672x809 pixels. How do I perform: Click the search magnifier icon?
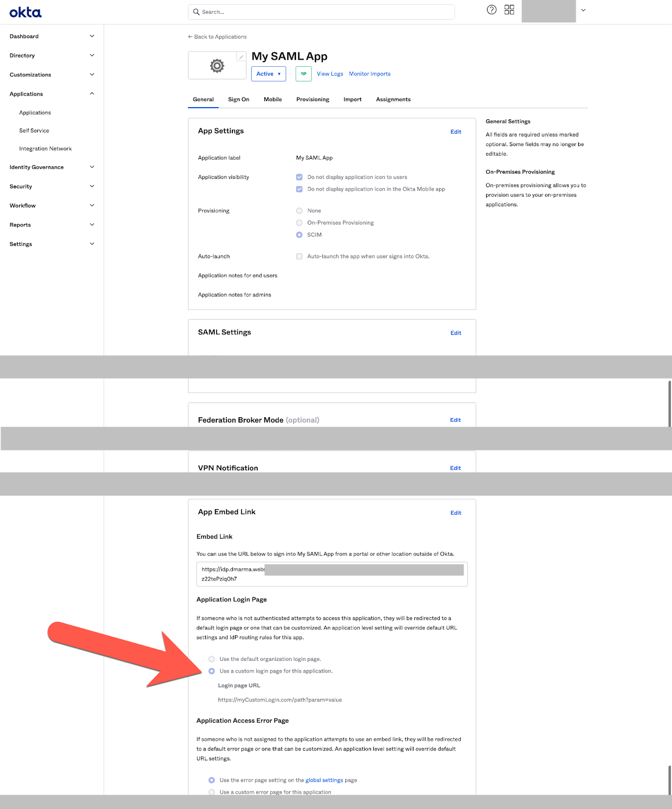pos(196,12)
